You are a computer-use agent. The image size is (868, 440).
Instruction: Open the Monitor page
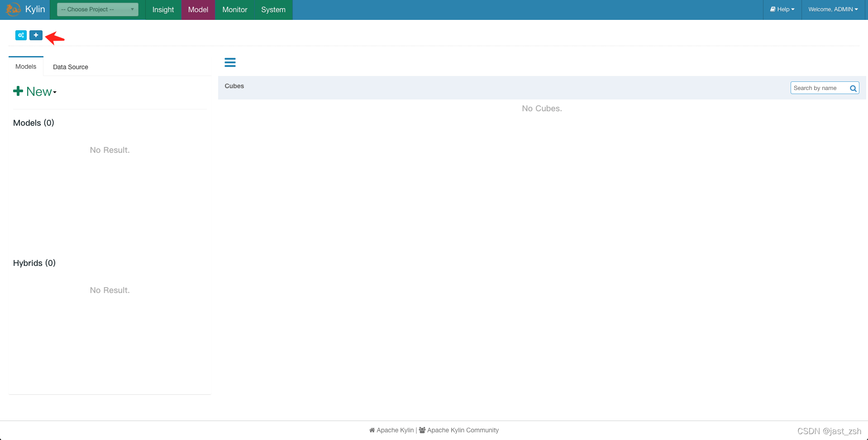[x=235, y=9]
